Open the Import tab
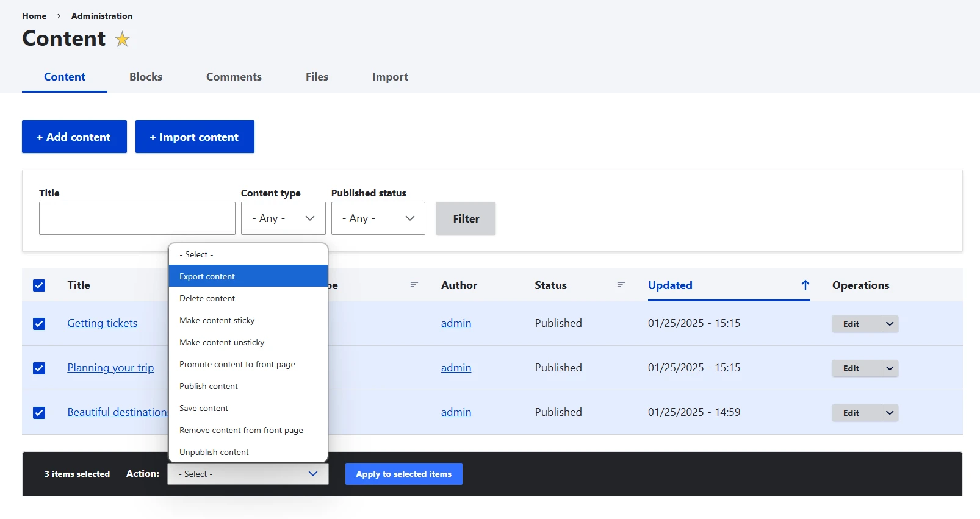Viewport: 980px width, 519px height. (x=390, y=77)
